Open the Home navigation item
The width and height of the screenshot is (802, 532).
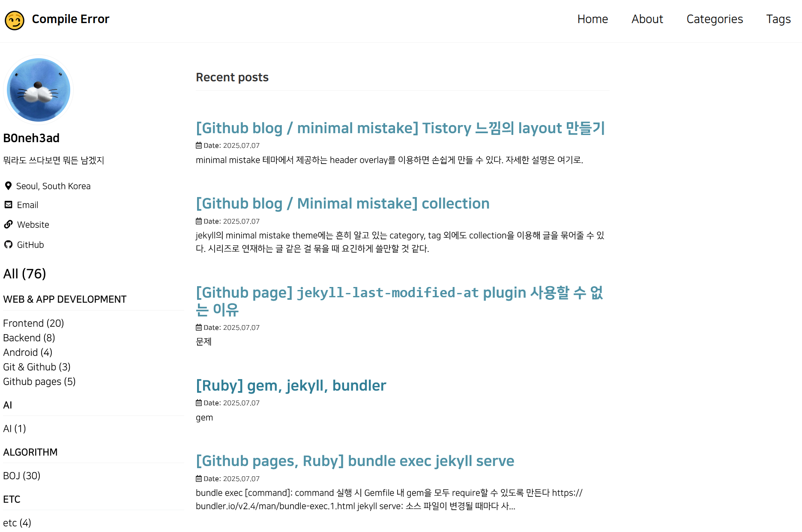pyautogui.click(x=593, y=19)
